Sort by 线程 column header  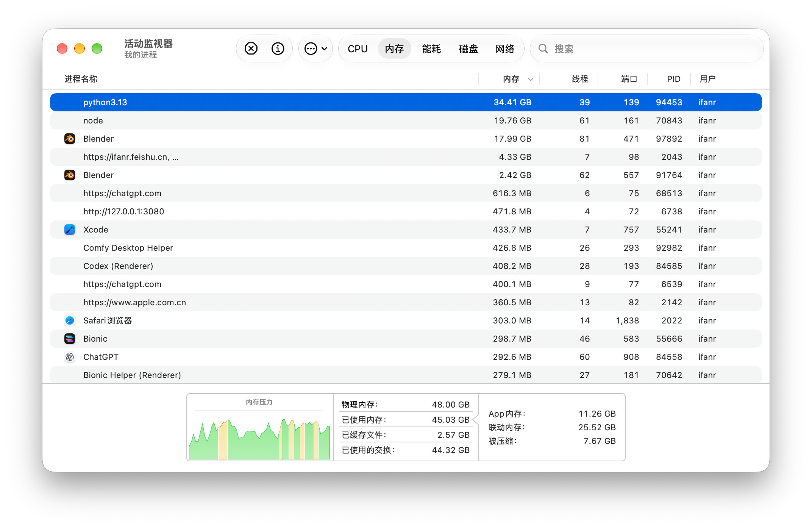pyautogui.click(x=580, y=79)
